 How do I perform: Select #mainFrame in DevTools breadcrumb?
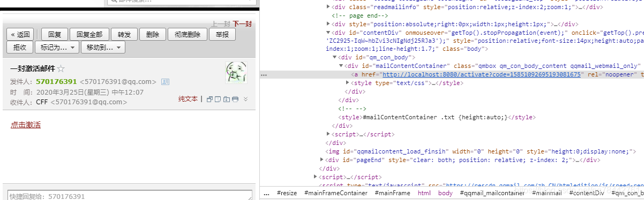(392, 193)
